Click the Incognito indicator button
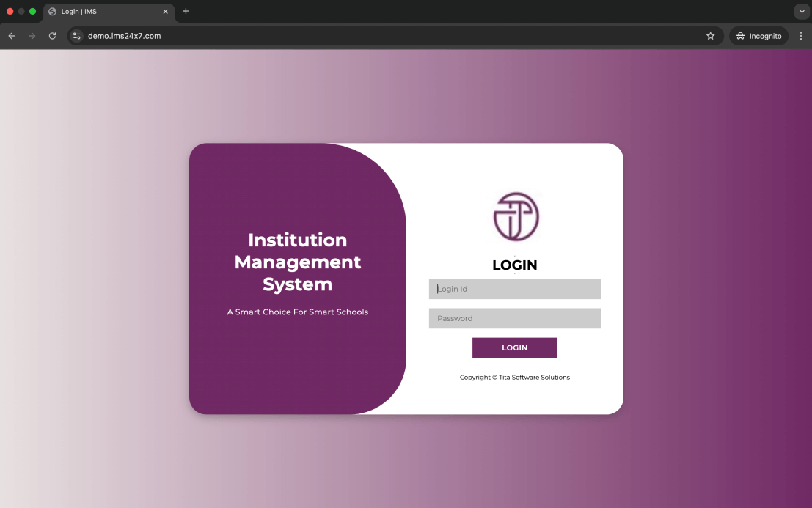The width and height of the screenshot is (812, 508). [x=759, y=36]
